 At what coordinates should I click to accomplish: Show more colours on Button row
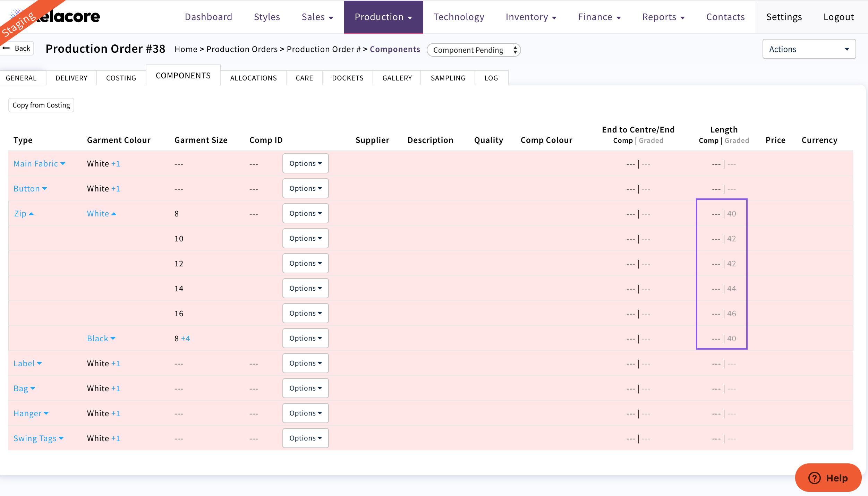(x=116, y=189)
